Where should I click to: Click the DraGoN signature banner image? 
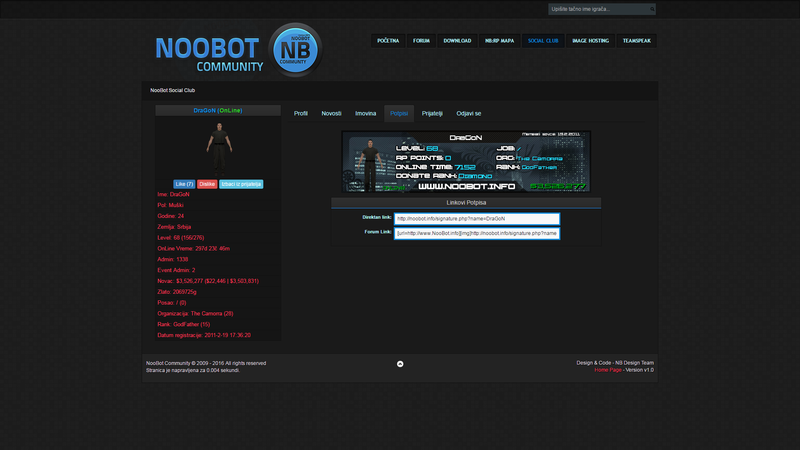[466, 161]
